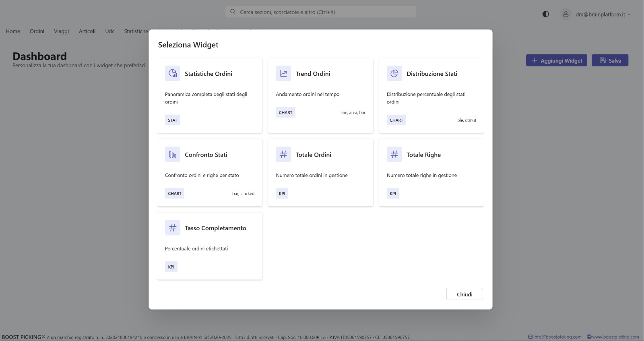Screen dimensions: 644x341
Task: Open the Udc menu item
Action: pos(110,31)
